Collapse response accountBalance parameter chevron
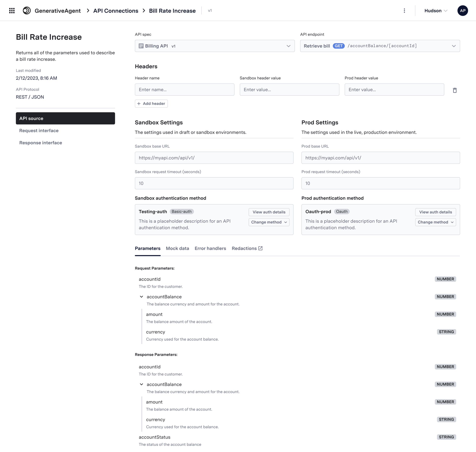Image resolution: width=476 pixels, height=452 pixels. [x=141, y=384]
